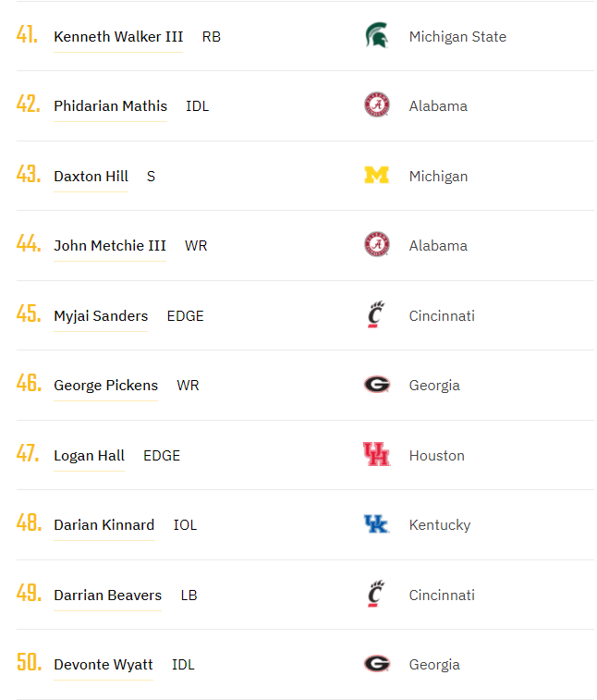Click the Georgia logo beside George Pickens
Viewport: 597px width, 700px height.
point(376,385)
